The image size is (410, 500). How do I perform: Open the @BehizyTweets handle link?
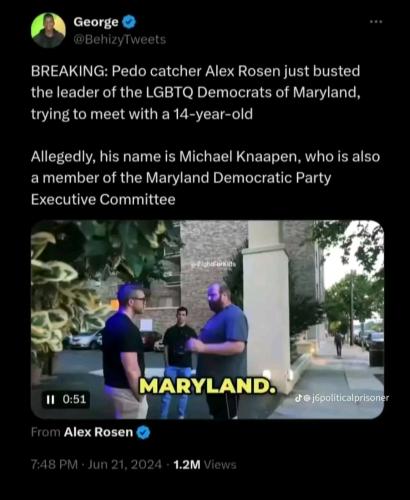tap(120, 40)
